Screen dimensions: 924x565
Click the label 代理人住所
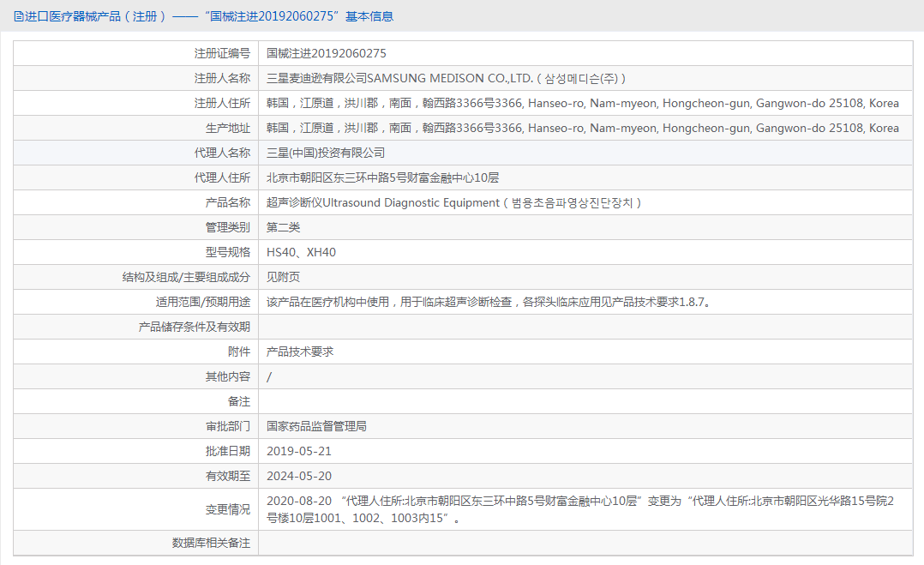coord(222,178)
